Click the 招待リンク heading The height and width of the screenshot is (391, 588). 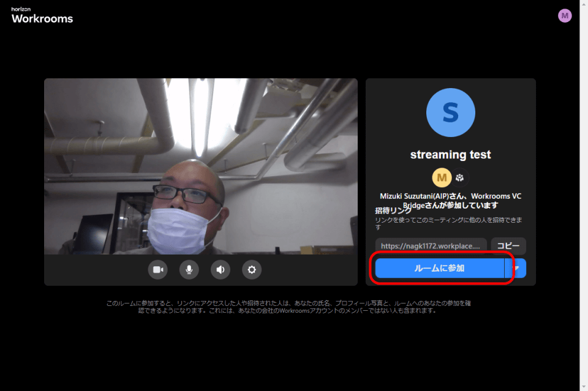(393, 210)
